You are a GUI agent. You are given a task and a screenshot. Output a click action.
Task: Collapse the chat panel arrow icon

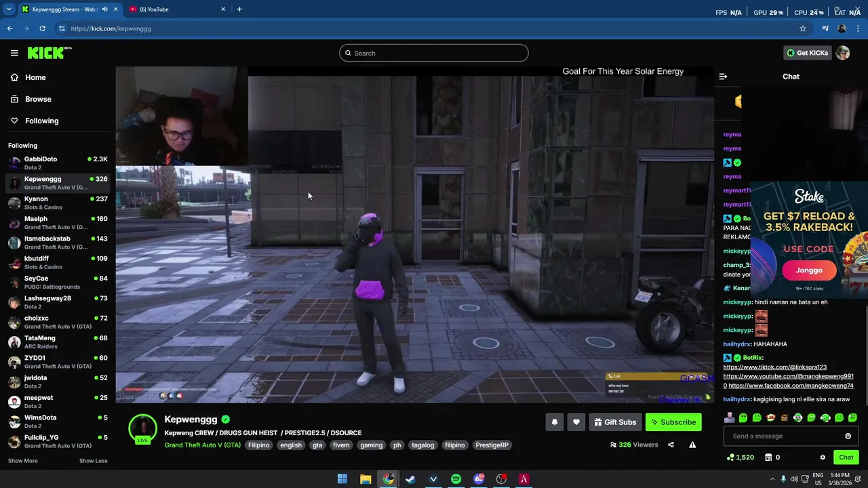(x=723, y=77)
